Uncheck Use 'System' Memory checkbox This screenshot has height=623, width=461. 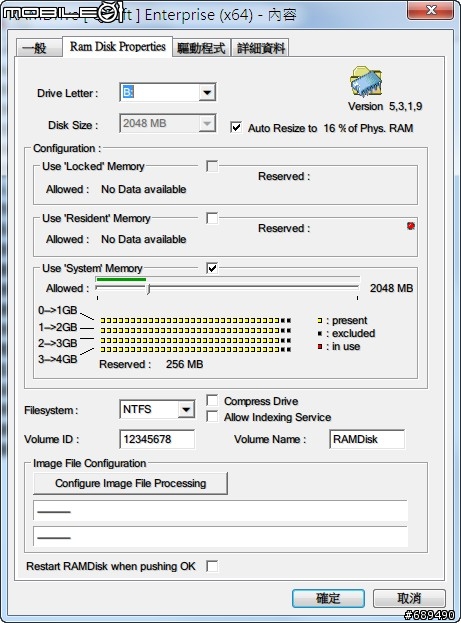click(212, 268)
